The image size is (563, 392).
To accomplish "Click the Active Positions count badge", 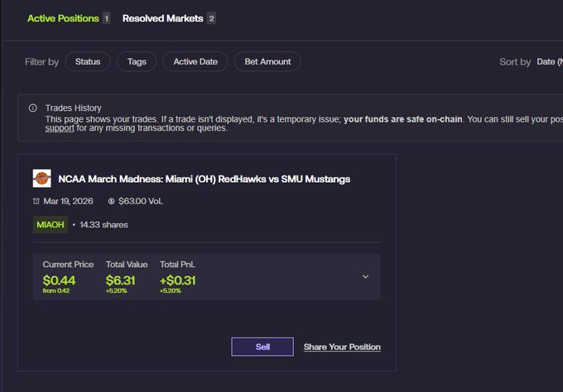I will coord(106,18).
